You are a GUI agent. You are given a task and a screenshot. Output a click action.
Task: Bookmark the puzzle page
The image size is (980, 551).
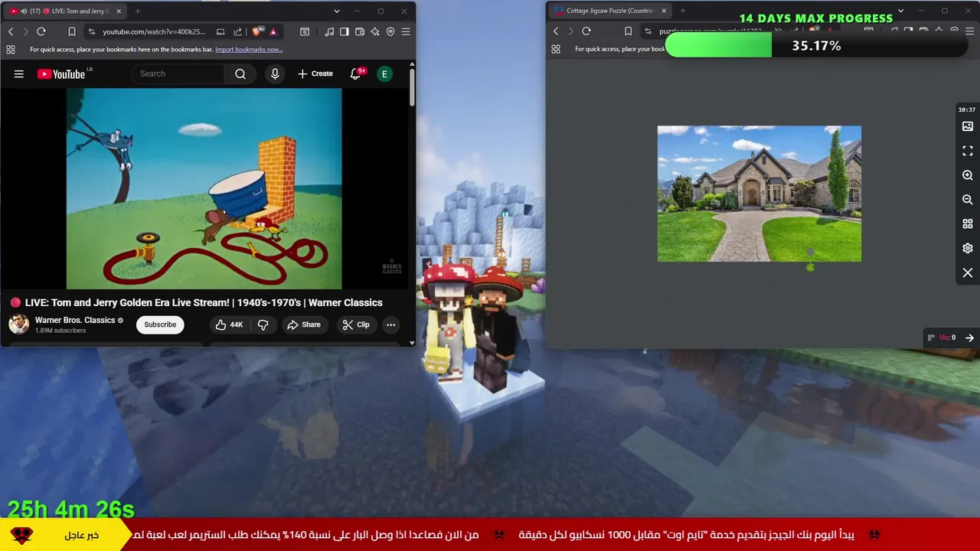(x=628, y=31)
